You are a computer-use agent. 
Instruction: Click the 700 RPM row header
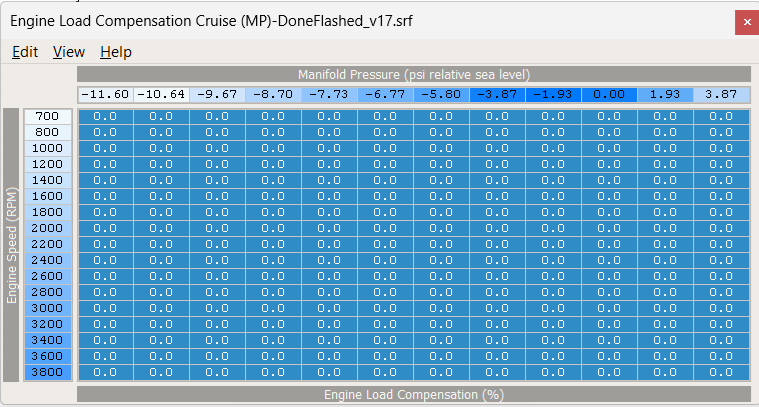coord(47,116)
